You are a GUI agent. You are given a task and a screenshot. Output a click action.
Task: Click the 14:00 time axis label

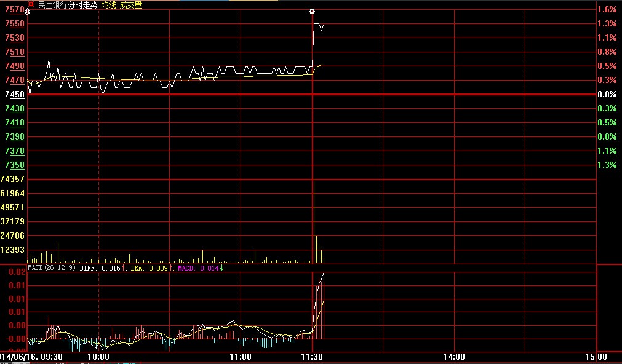point(453,357)
